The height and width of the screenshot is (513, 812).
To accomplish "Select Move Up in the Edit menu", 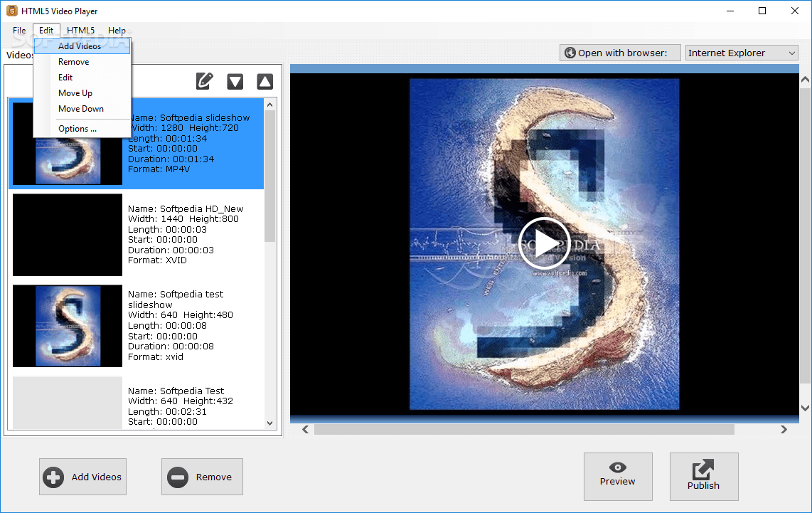I will coord(82,92).
